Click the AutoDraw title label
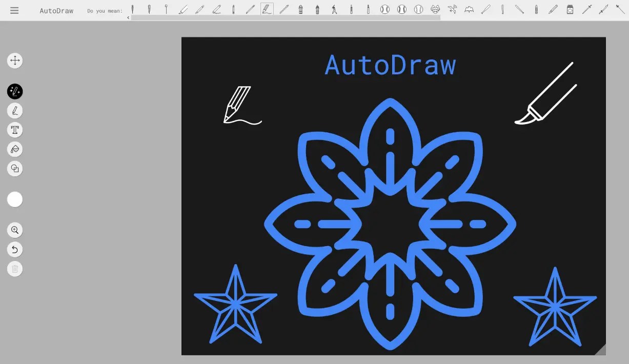Viewport: 629px width, 364px height. (56, 10)
